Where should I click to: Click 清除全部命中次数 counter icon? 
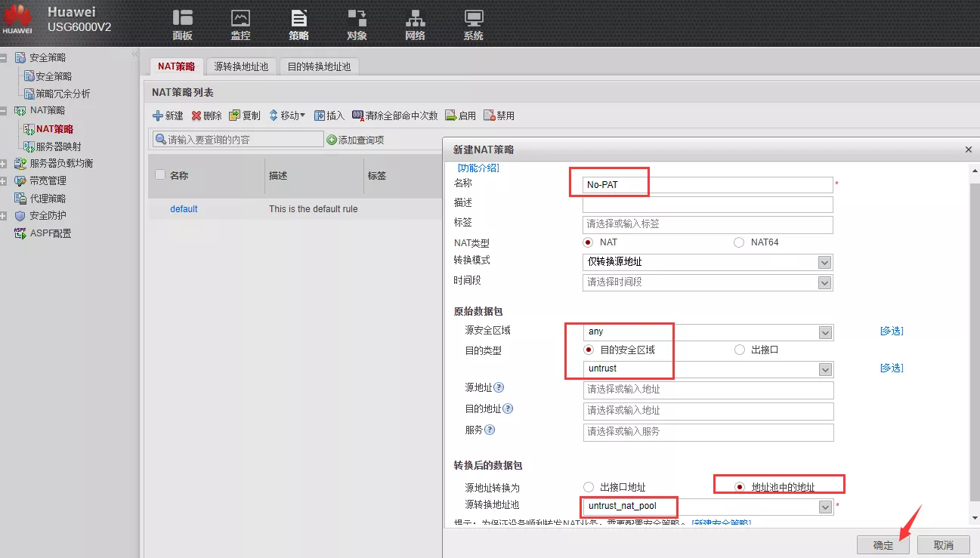pos(357,116)
